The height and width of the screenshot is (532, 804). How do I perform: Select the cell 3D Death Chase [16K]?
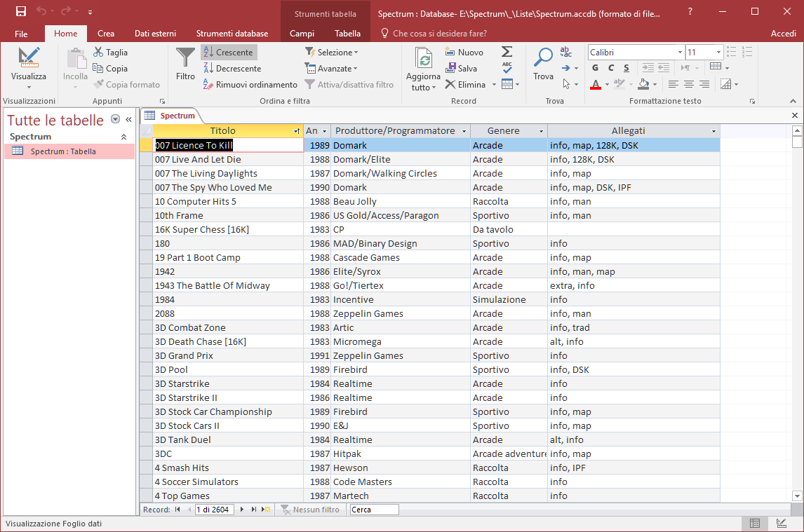coord(228,341)
